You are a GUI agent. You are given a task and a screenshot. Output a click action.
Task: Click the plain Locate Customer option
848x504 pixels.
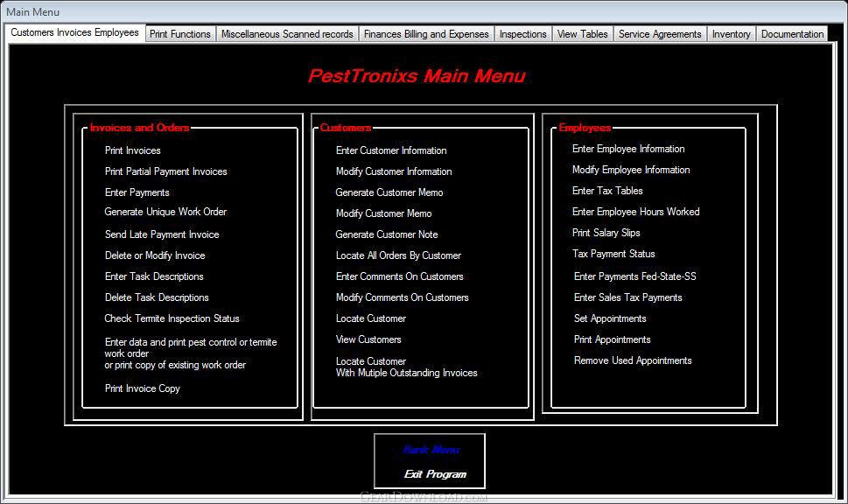click(370, 319)
